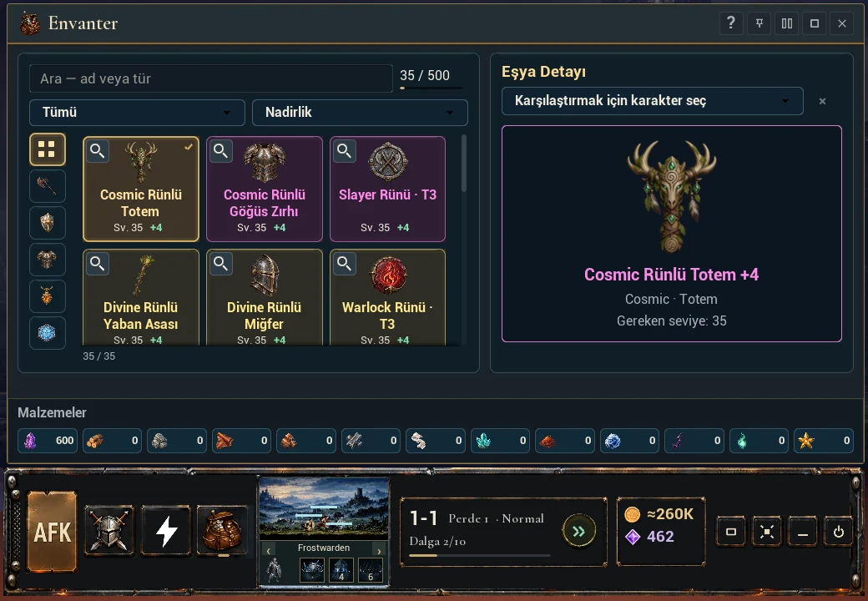Filter inventory by amulet icon
868x601 pixels.
[47, 295]
